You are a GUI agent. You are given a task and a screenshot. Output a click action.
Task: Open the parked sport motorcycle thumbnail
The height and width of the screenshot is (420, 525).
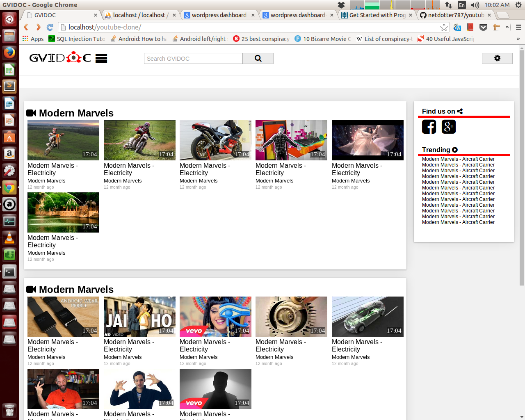pos(215,140)
